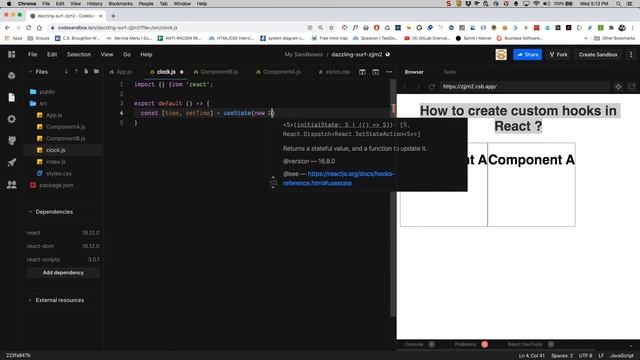640x360 pixels.
Task: Open the Deployment rocket sidebar icon
Action: coord(11,162)
